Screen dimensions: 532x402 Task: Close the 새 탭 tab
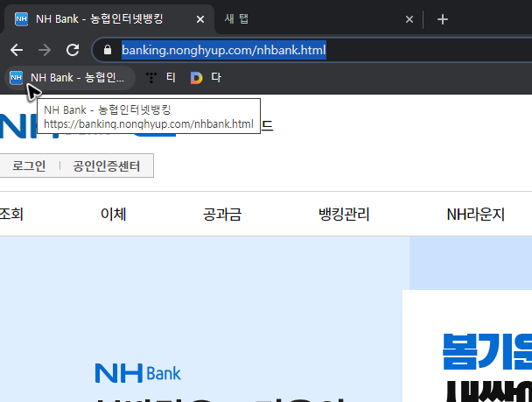point(409,19)
